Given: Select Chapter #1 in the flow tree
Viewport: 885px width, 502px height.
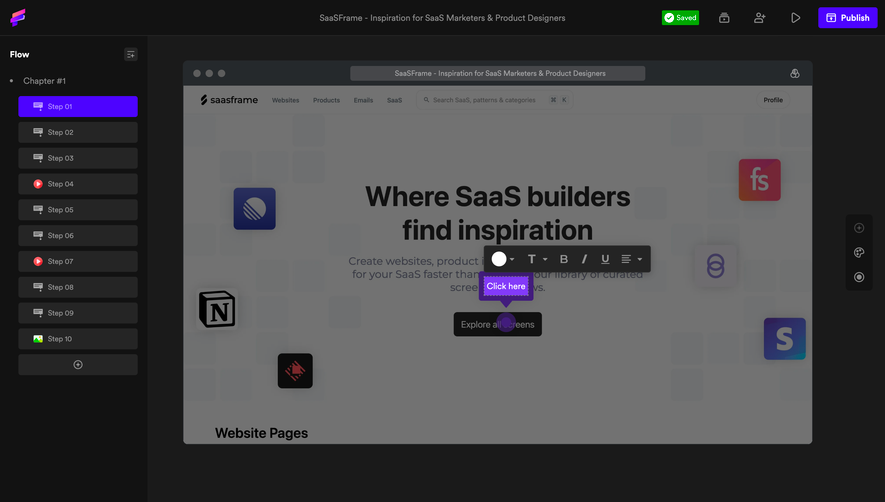Looking at the screenshot, I should pos(44,81).
